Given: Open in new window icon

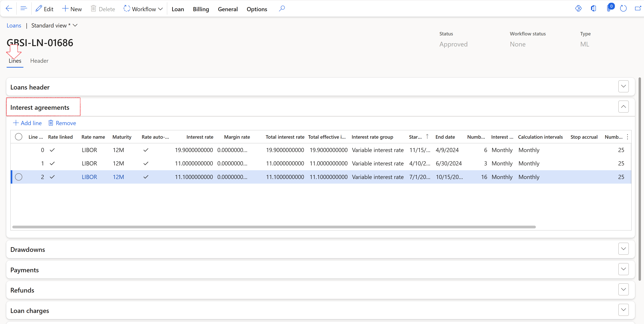Looking at the screenshot, I should [638, 8].
